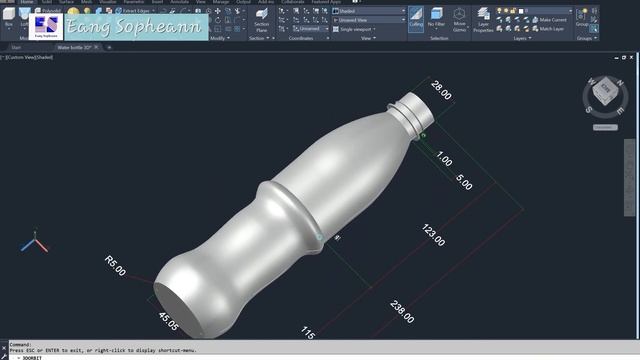Click the ViewCube top face
640x360 pixels.
[605, 87]
